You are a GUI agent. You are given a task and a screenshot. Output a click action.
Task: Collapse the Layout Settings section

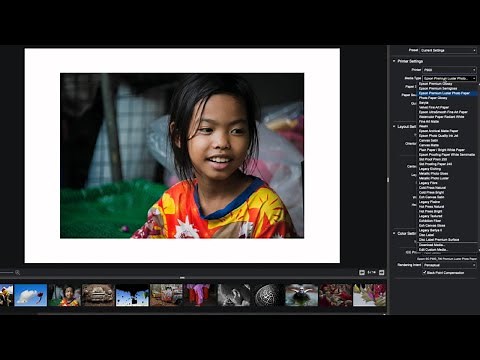[x=394, y=127]
